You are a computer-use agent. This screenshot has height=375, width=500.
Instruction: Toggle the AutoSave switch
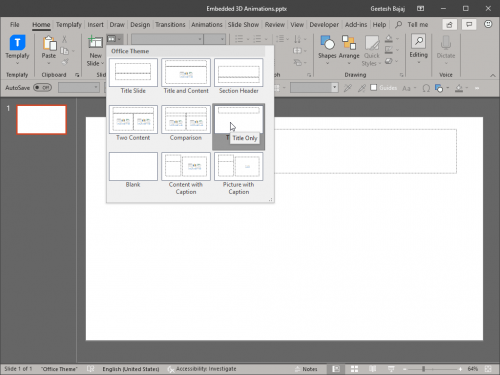coord(42,88)
